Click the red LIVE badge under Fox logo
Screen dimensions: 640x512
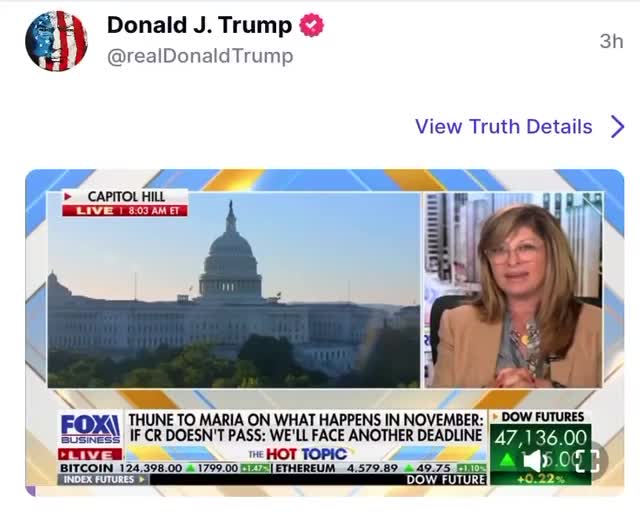click(90, 454)
